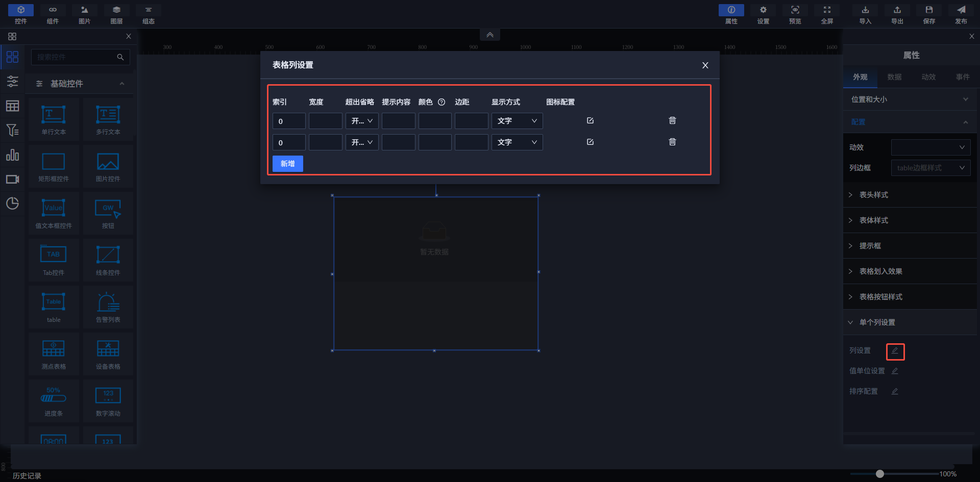Pick the 多行文本 multi-line text control
The width and height of the screenshot is (980, 482).
[x=108, y=119]
